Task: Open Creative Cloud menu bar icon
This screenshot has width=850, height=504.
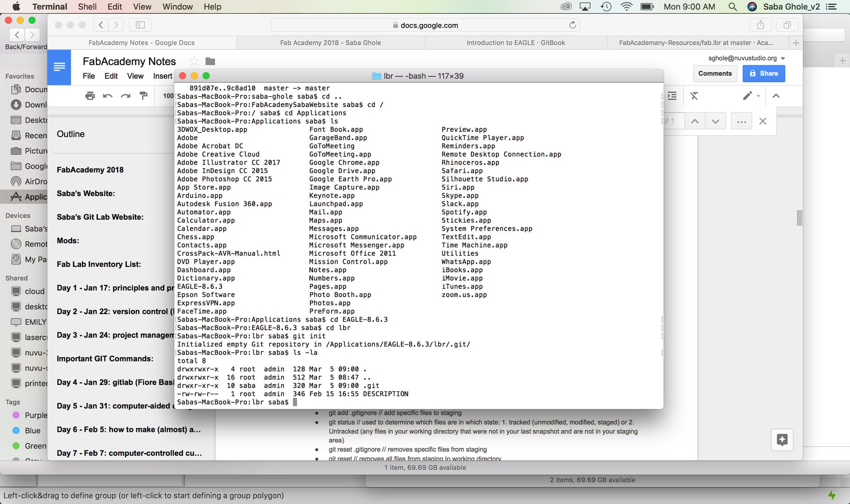Action: point(566,7)
